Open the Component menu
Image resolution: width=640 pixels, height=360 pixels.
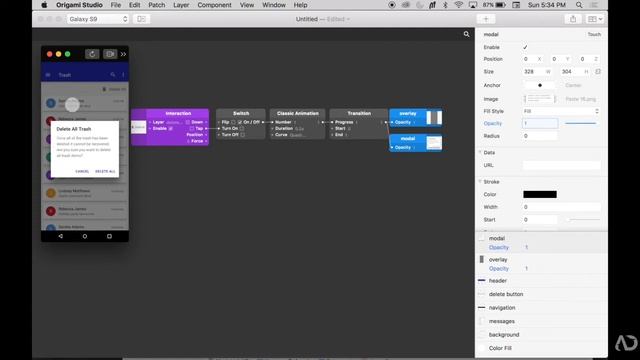214,5
